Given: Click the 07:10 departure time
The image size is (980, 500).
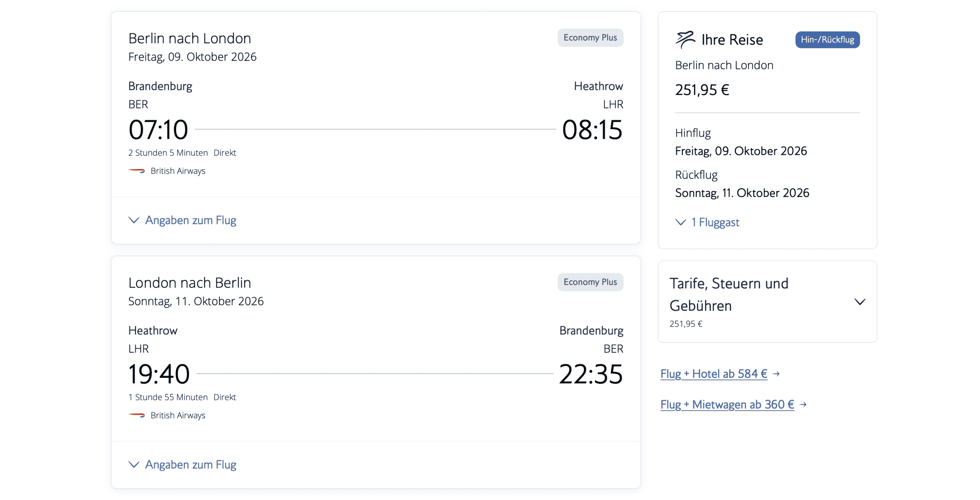Looking at the screenshot, I should click(158, 130).
